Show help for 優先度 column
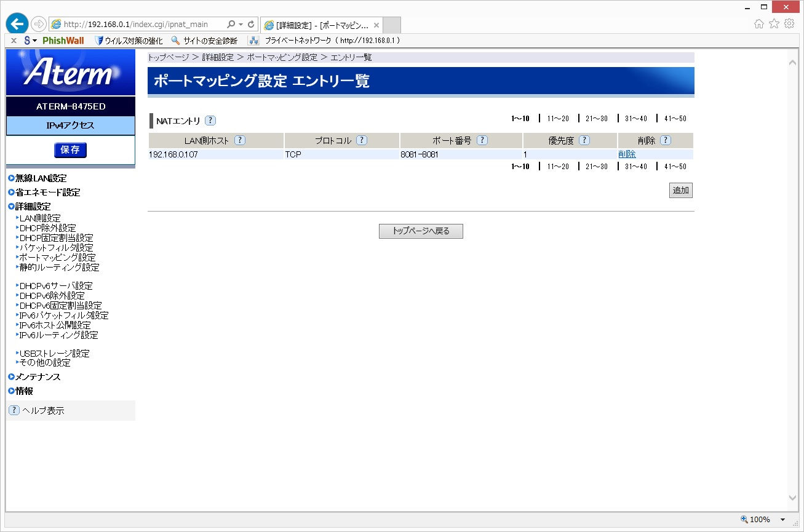Screen dimensions: 804x532 pyautogui.click(x=584, y=140)
